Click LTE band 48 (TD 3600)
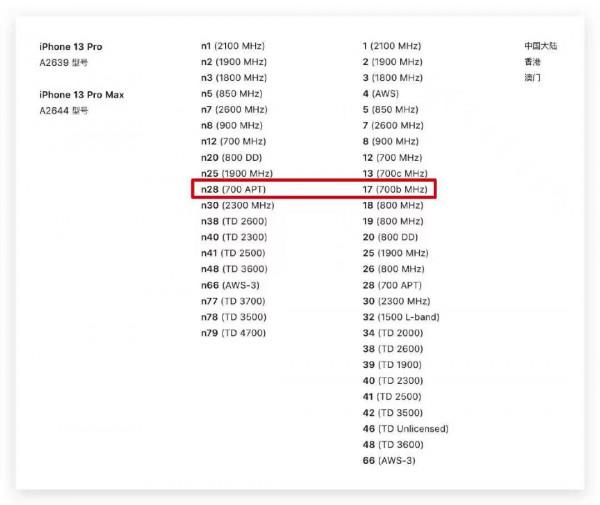Screen dimensions: 600x505 pyautogui.click(x=393, y=445)
